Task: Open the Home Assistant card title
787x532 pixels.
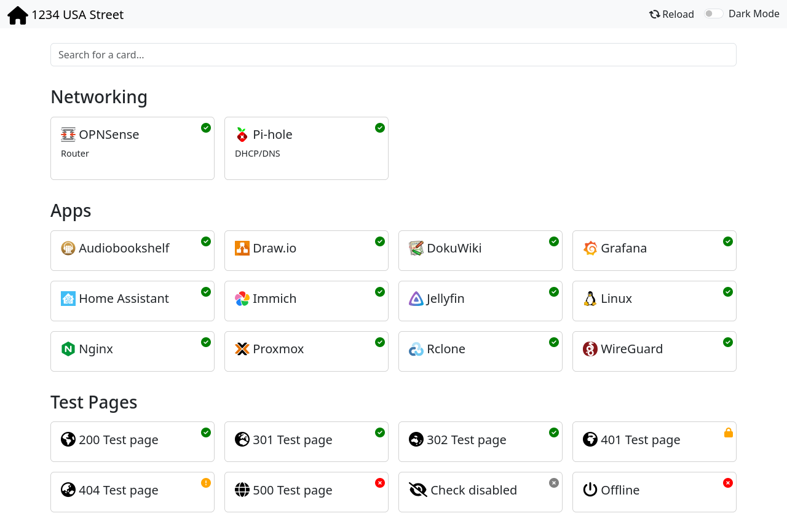Action: coord(124,299)
